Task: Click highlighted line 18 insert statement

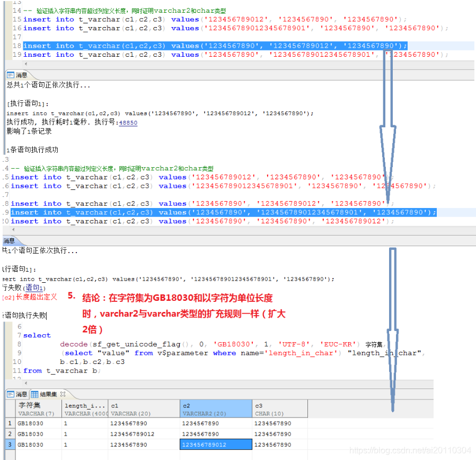Action: click(x=215, y=46)
